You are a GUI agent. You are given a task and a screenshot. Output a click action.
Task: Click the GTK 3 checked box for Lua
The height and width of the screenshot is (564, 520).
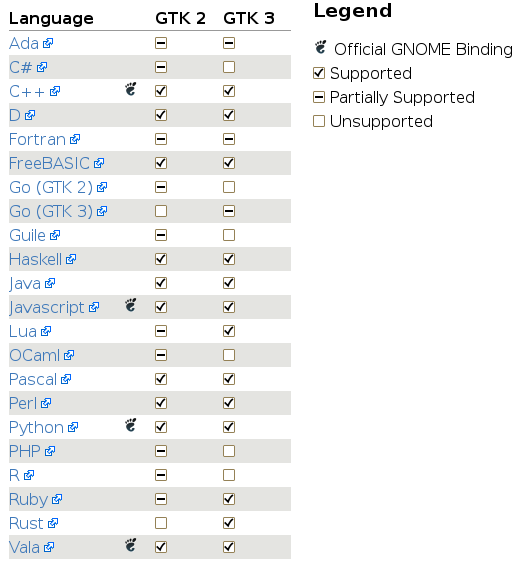[x=229, y=331]
